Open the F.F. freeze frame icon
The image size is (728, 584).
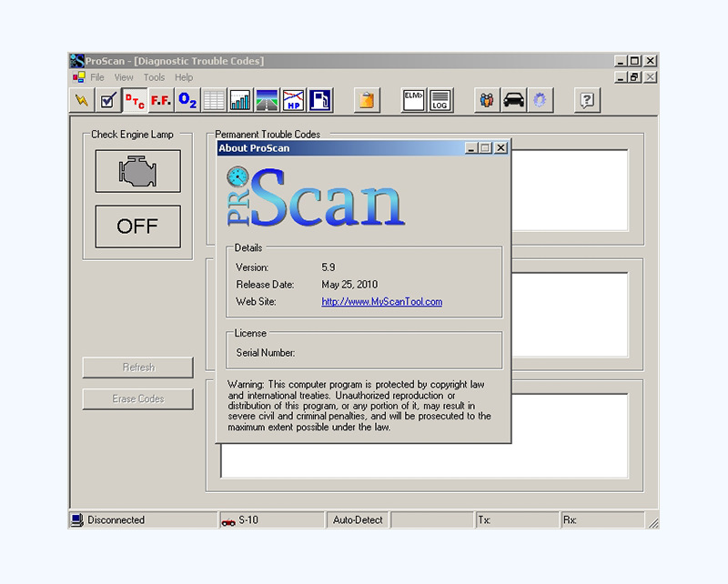[161, 100]
